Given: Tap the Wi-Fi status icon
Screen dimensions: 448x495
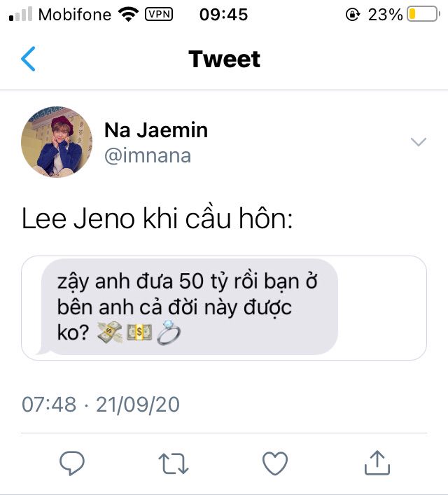Looking at the screenshot, I should point(128,14).
